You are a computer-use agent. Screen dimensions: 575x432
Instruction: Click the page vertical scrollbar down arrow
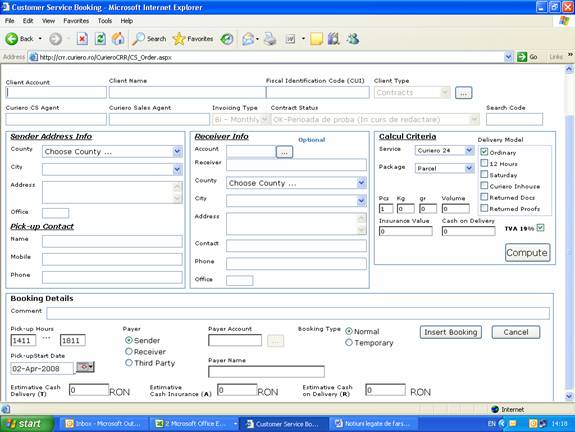(x=569, y=396)
